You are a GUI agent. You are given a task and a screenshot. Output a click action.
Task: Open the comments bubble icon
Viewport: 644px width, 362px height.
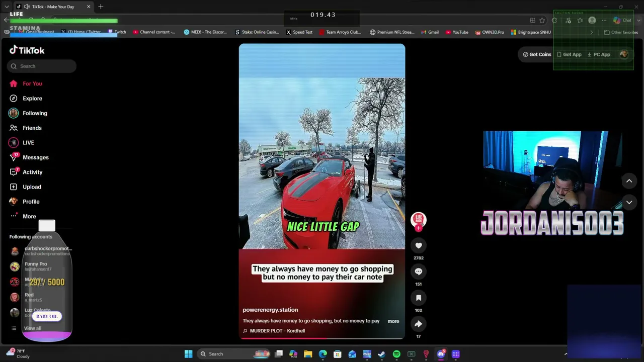point(418,271)
